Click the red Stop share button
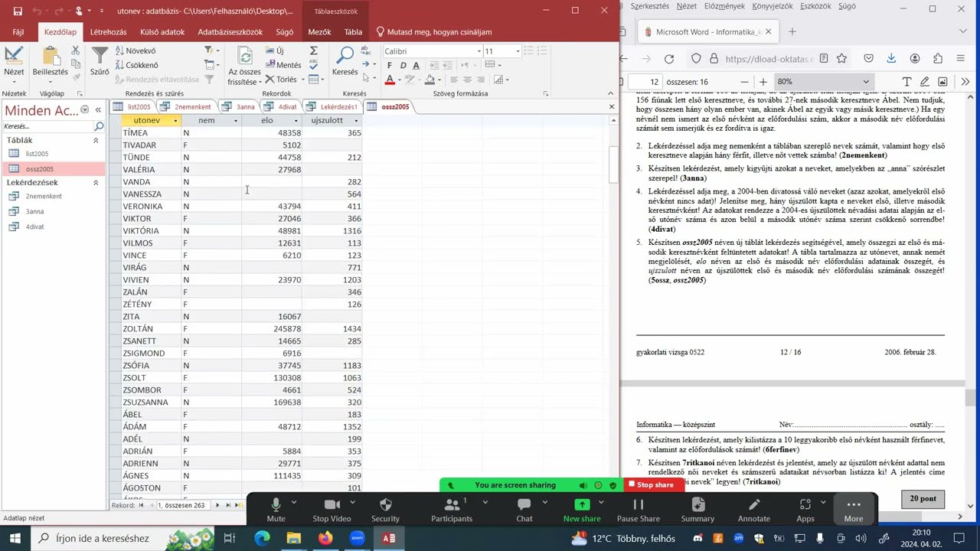This screenshot has width=980, height=551. [x=652, y=484]
